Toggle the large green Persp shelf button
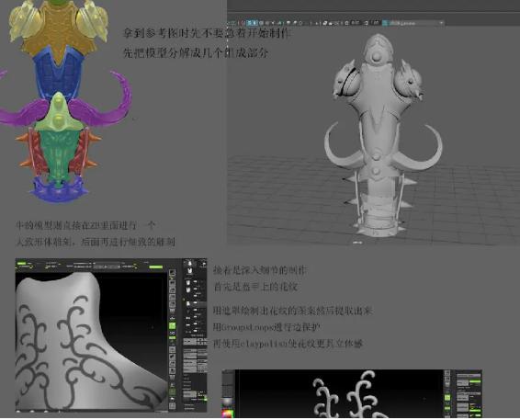 tap(172, 325)
